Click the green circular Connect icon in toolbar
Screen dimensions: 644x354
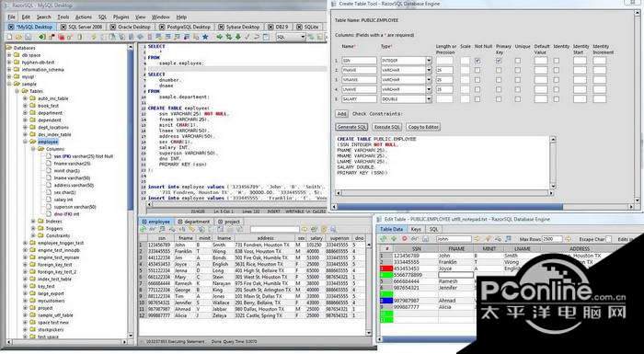pyautogui.click(x=42, y=37)
